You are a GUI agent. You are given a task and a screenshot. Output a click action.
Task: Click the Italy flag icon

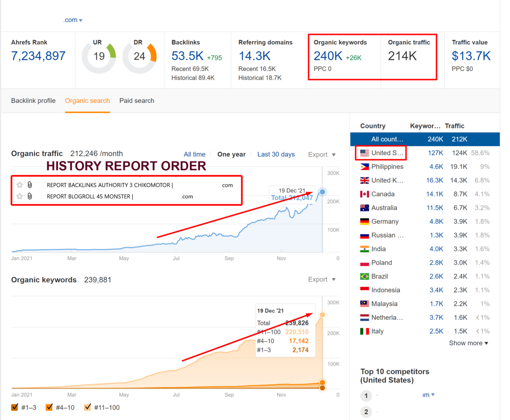[364, 331]
